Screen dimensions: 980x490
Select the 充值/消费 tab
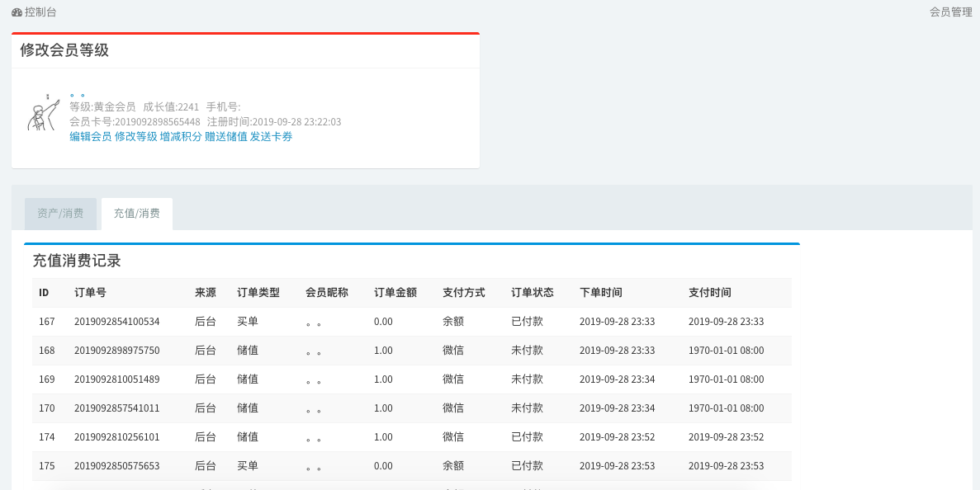tap(137, 214)
